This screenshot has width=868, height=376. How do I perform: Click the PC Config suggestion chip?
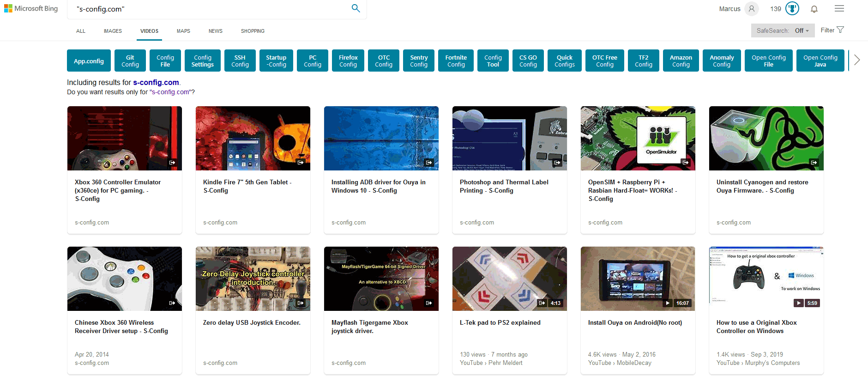(313, 61)
